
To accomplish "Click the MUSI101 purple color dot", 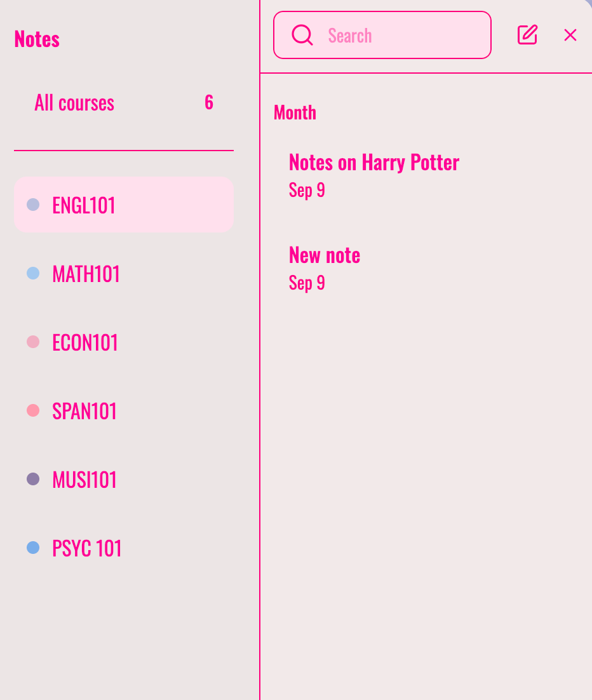I will tap(33, 479).
